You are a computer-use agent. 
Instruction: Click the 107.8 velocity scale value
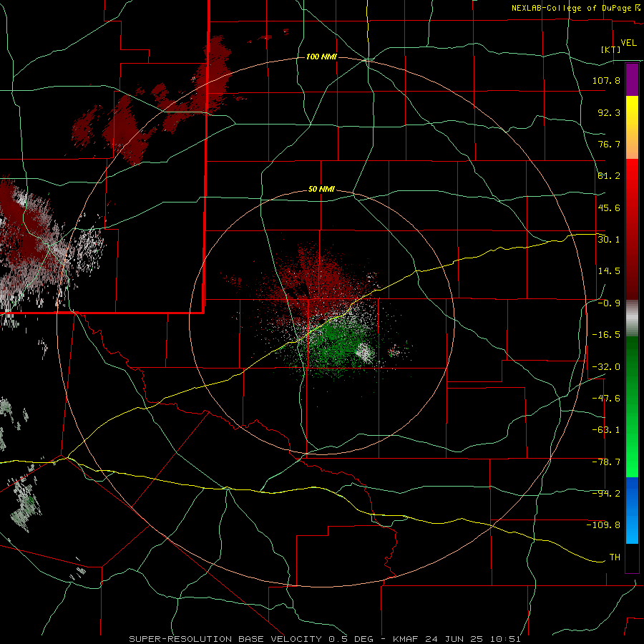pos(606,80)
